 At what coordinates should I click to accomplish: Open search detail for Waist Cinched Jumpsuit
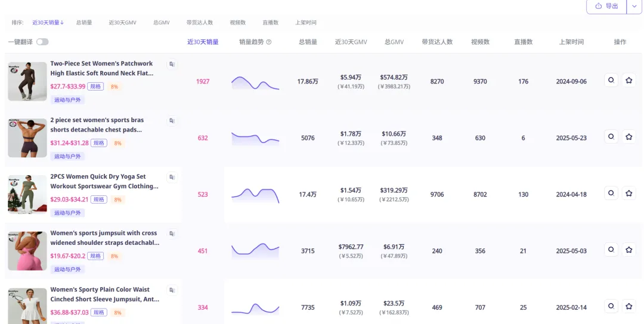611,306
